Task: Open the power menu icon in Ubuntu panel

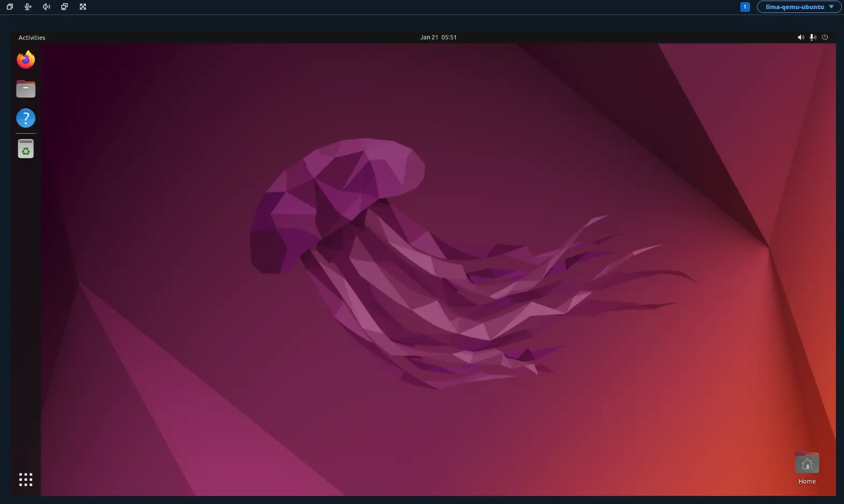Action: tap(825, 37)
